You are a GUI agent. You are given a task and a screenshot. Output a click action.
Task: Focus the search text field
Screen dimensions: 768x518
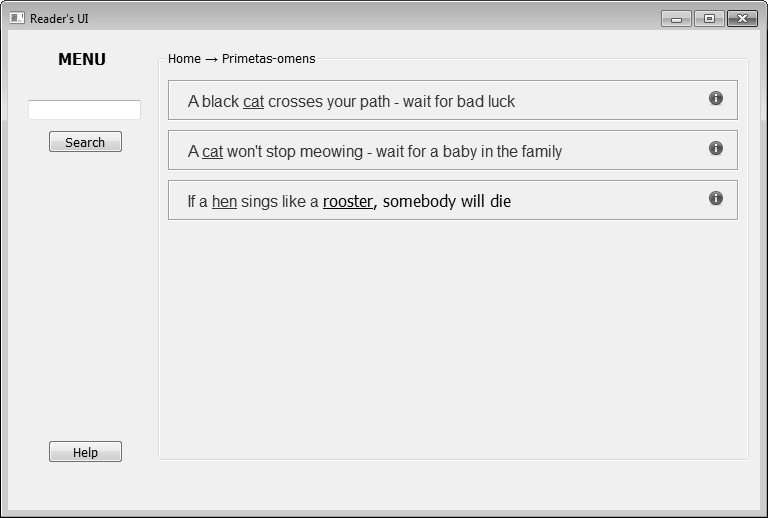tap(84, 110)
